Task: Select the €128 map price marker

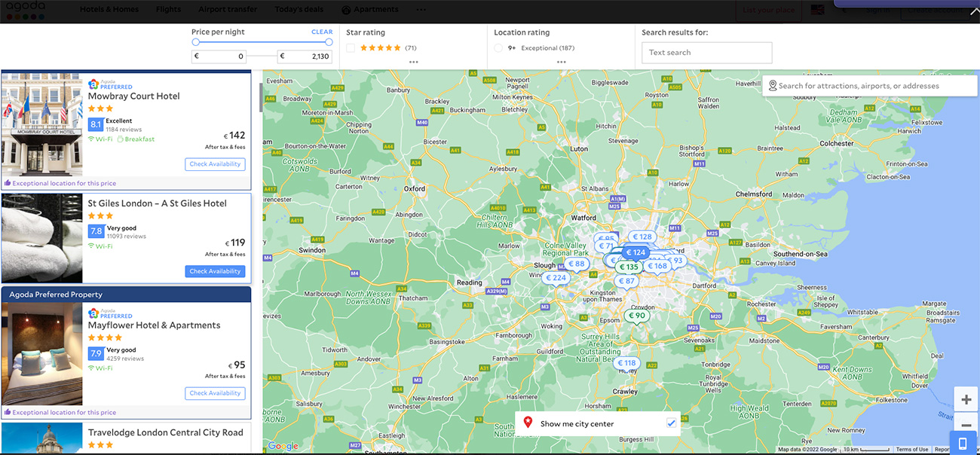Action: (642, 237)
